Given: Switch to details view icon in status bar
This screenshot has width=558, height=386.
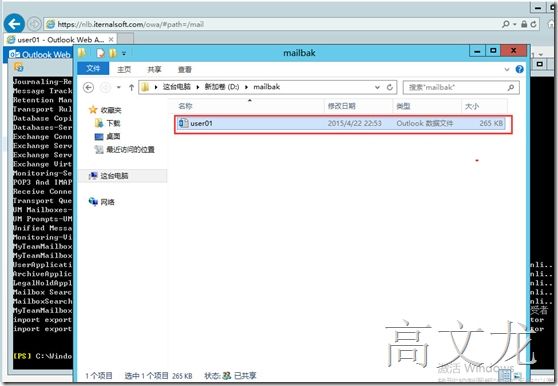Looking at the screenshot, I should [x=504, y=375].
